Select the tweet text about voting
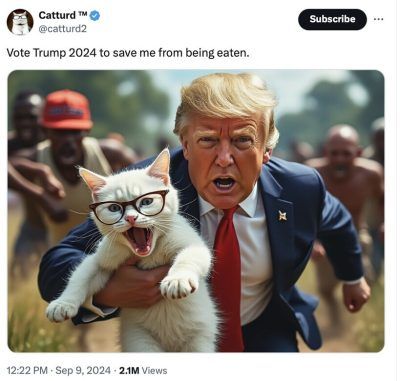This screenshot has height=381, width=400. tap(128, 53)
